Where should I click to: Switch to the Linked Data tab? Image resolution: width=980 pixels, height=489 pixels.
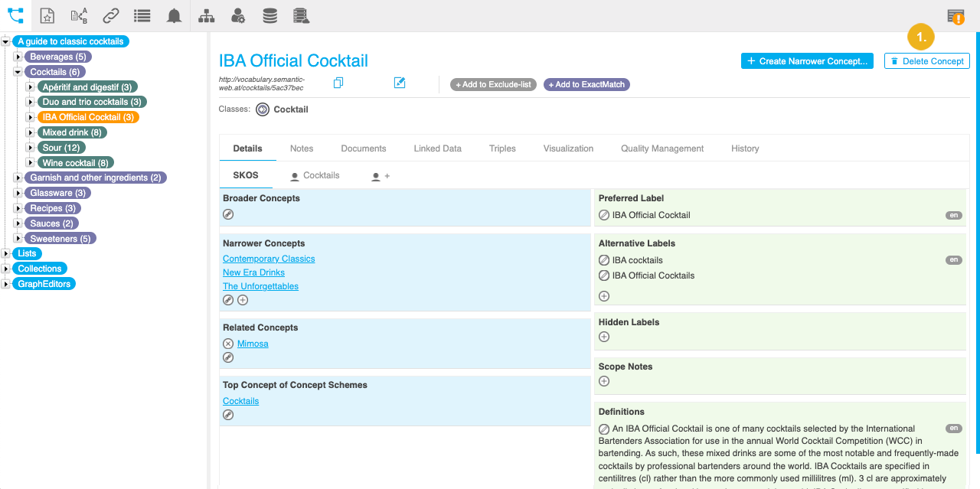[x=437, y=148]
